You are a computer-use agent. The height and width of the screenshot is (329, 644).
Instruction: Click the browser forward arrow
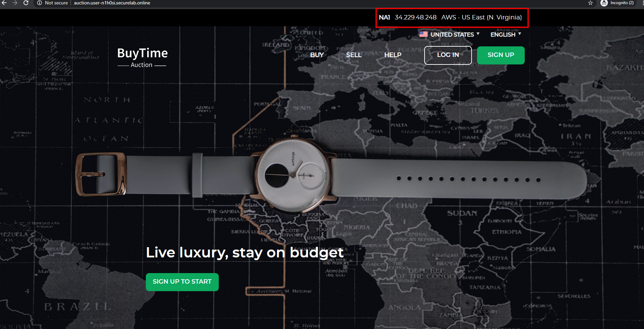pyautogui.click(x=15, y=3)
